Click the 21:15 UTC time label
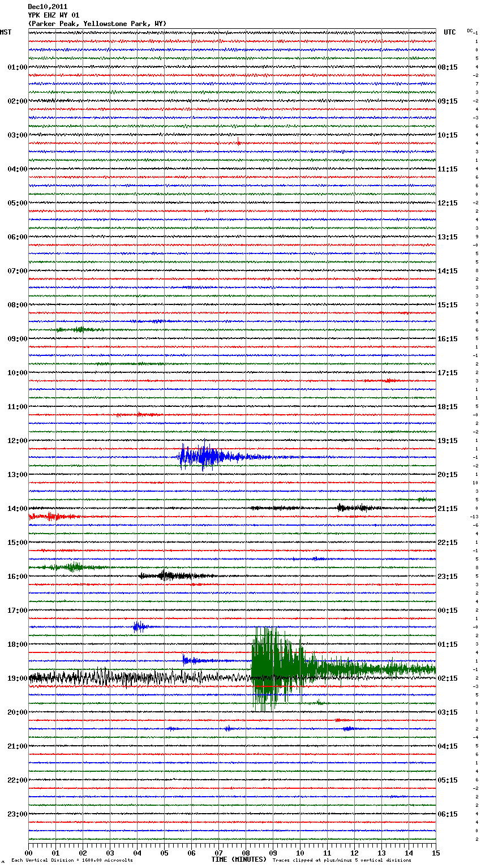Image resolution: width=481 pixels, height=868 pixels. pos(448,509)
